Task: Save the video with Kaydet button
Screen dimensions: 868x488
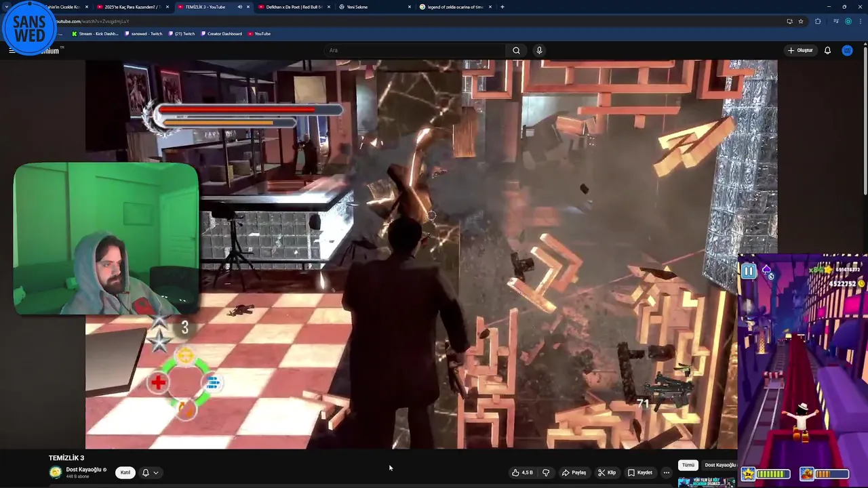Action: click(640, 472)
